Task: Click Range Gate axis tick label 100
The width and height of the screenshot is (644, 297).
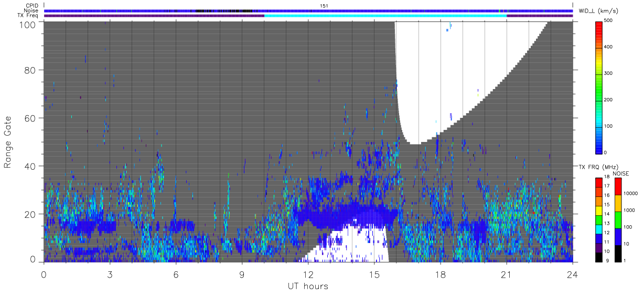Action: coord(28,24)
